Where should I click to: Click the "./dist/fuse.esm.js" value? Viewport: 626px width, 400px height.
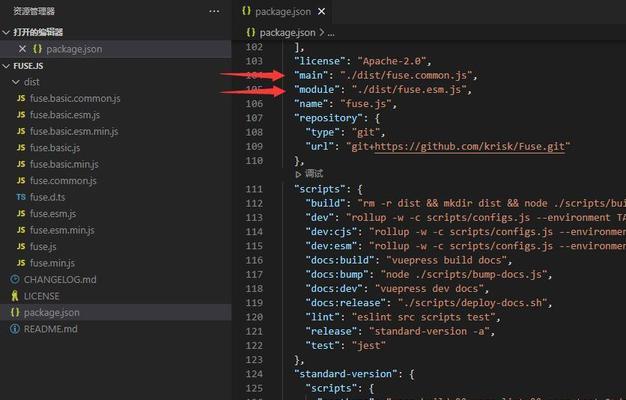(409, 89)
